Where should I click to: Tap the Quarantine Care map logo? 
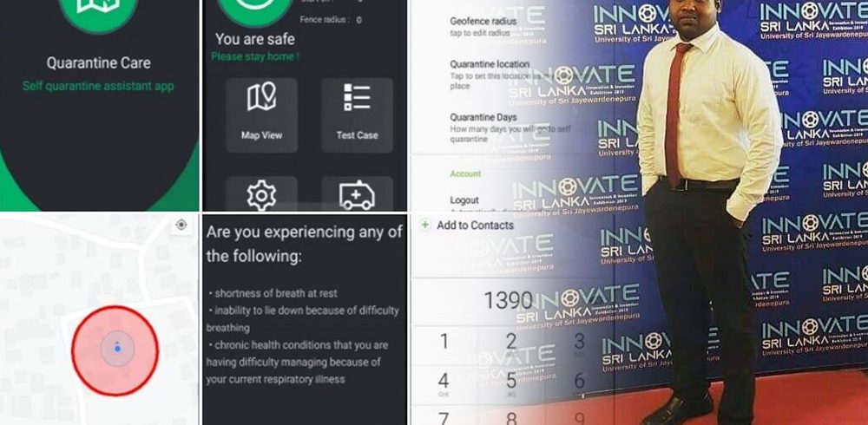point(98,9)
